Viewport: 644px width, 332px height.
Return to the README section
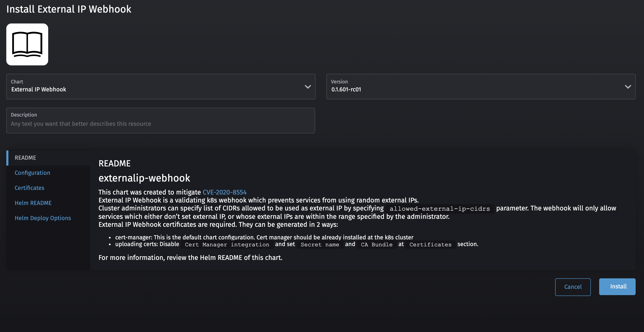(25, 158)
